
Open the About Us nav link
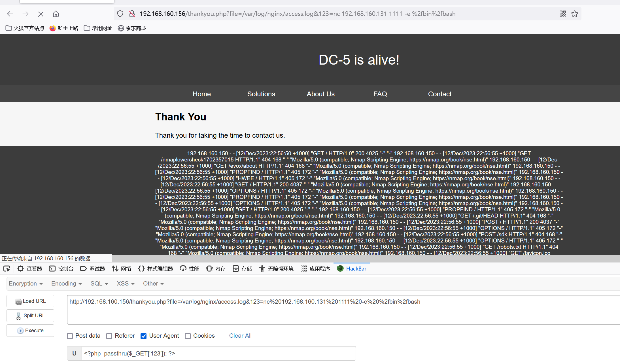(x=320, y=94)
